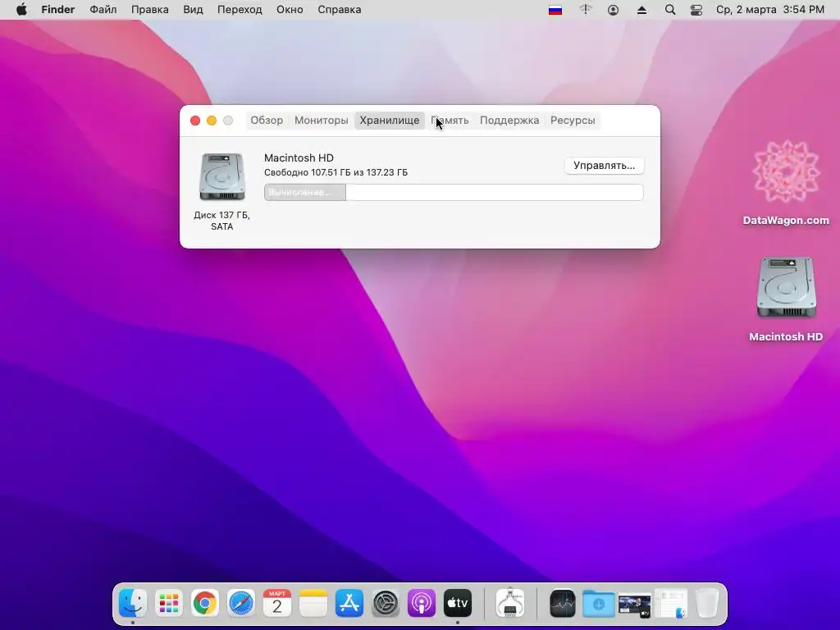Click the Macintosh HD title in storage window

tap(299, 158)
